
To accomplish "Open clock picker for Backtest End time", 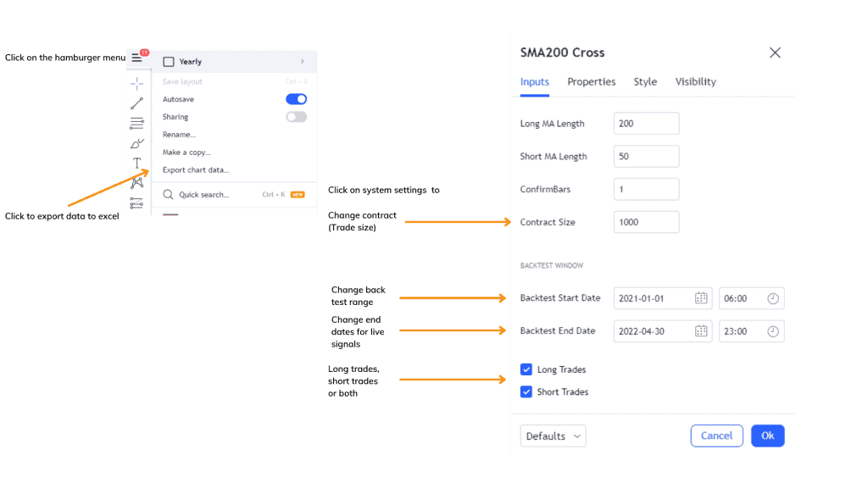I will [x=773, y=331].
